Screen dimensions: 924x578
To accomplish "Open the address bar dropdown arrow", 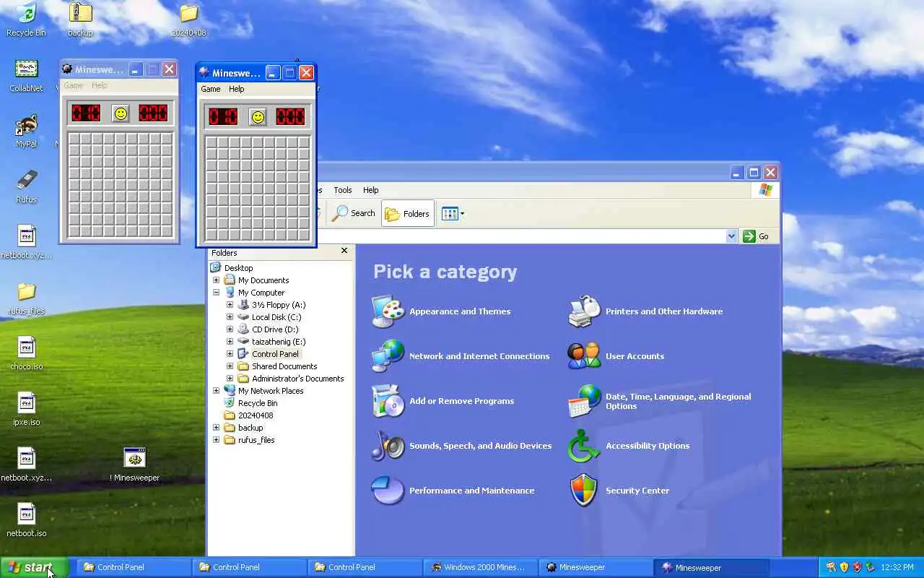I will coord(731,236).
